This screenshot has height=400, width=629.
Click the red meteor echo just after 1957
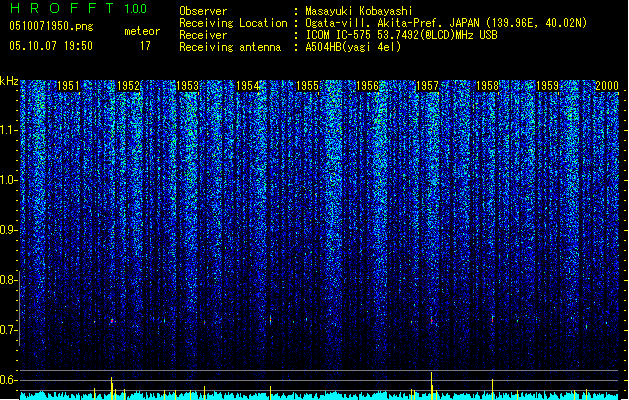pos(432,320)
